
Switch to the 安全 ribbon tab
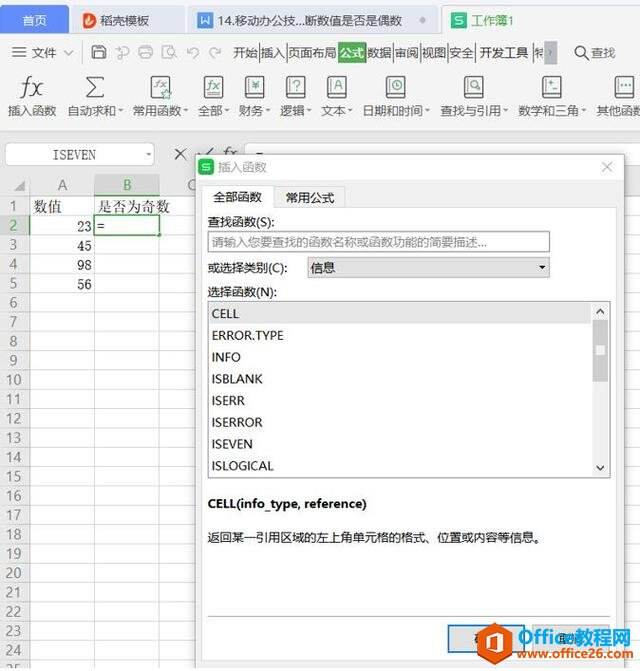(461, 53)
